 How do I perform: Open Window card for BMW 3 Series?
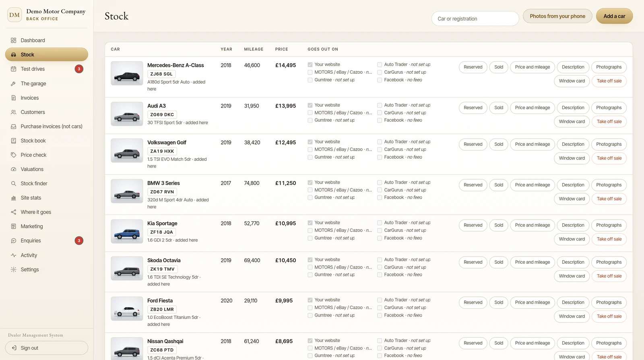pos(572,199)
